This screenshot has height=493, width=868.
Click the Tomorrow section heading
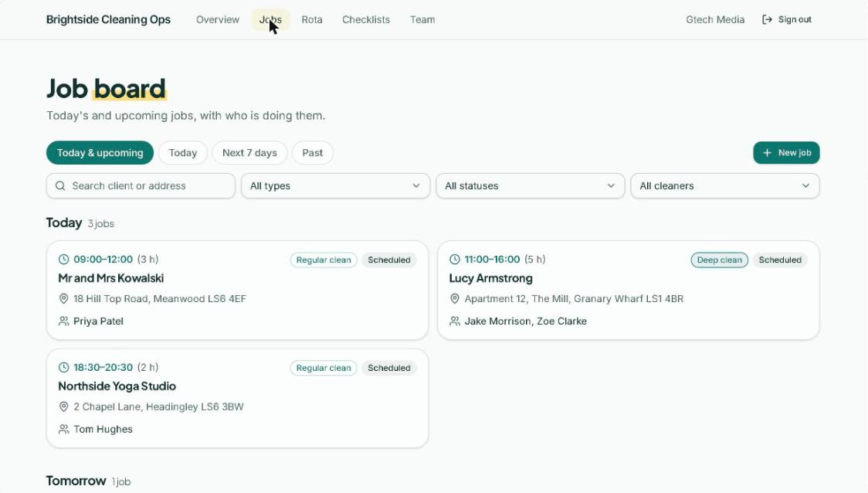(x=76, y=481)
